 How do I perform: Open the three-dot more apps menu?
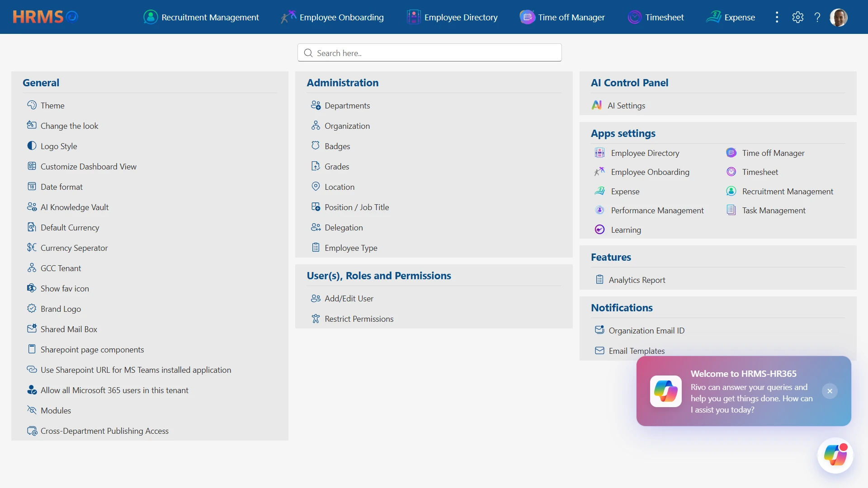777,17
